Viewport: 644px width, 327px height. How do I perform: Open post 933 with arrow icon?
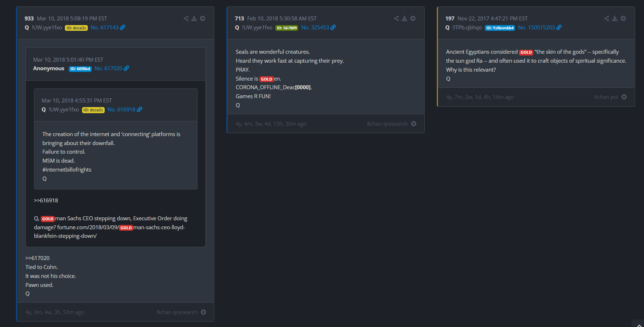pos(202,18)
